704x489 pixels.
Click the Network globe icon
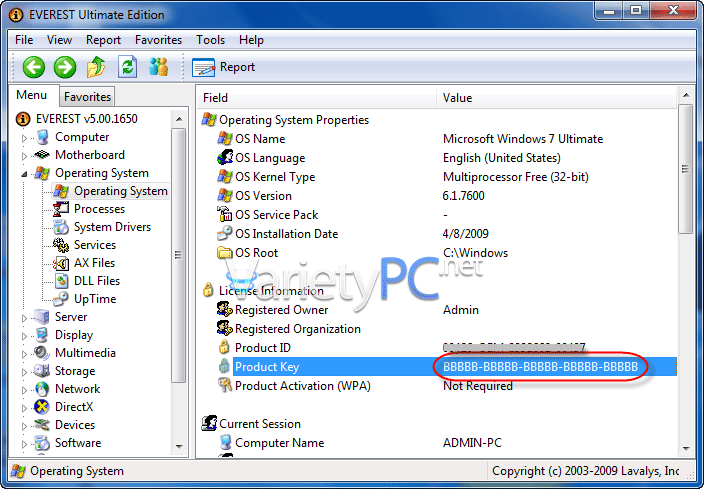tap(42, 389)
